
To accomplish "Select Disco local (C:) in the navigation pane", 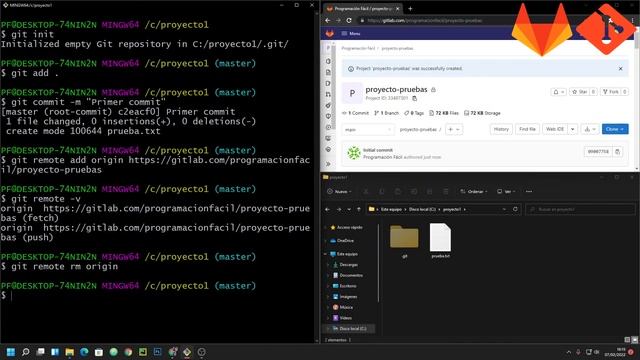I will pos(349,329).
